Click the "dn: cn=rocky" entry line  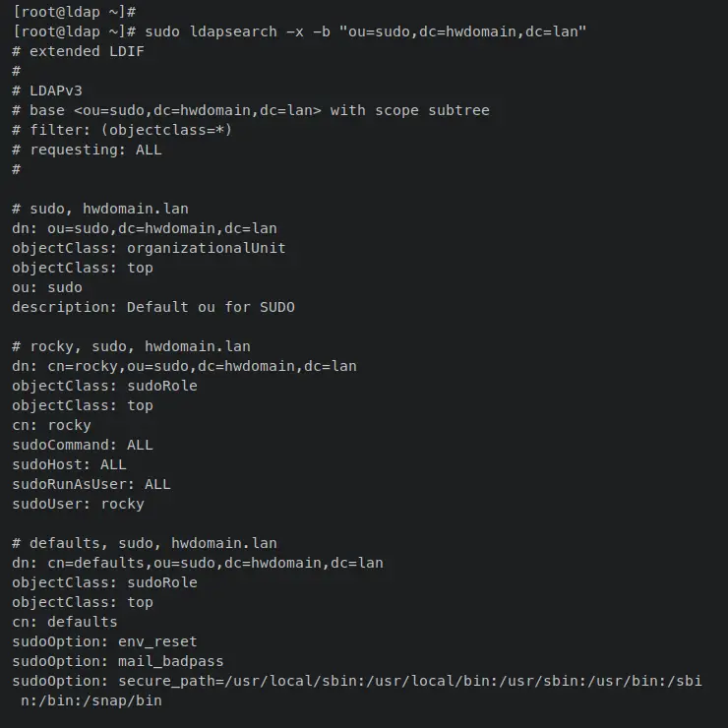pyautogui.click(x=184, y=366)
